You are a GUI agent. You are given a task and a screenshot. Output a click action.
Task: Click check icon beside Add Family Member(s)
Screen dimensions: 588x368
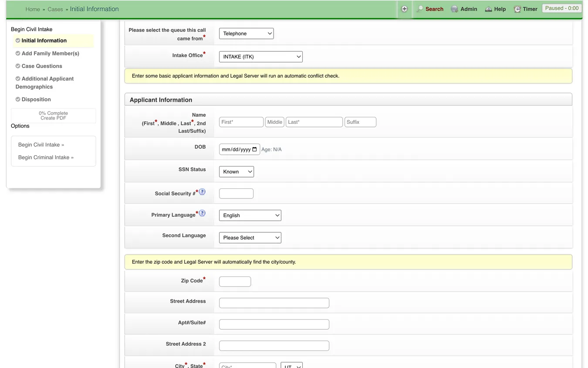point(18,53)
